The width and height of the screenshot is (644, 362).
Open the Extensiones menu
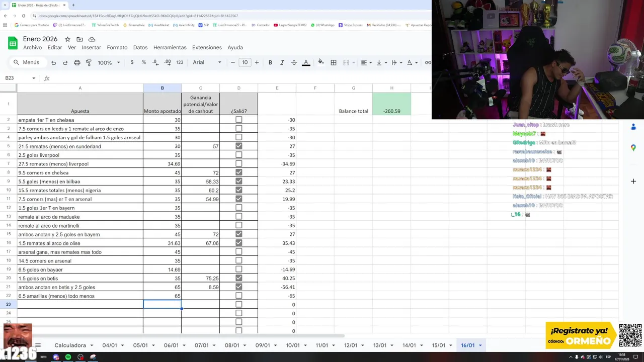tap(207, 47)
